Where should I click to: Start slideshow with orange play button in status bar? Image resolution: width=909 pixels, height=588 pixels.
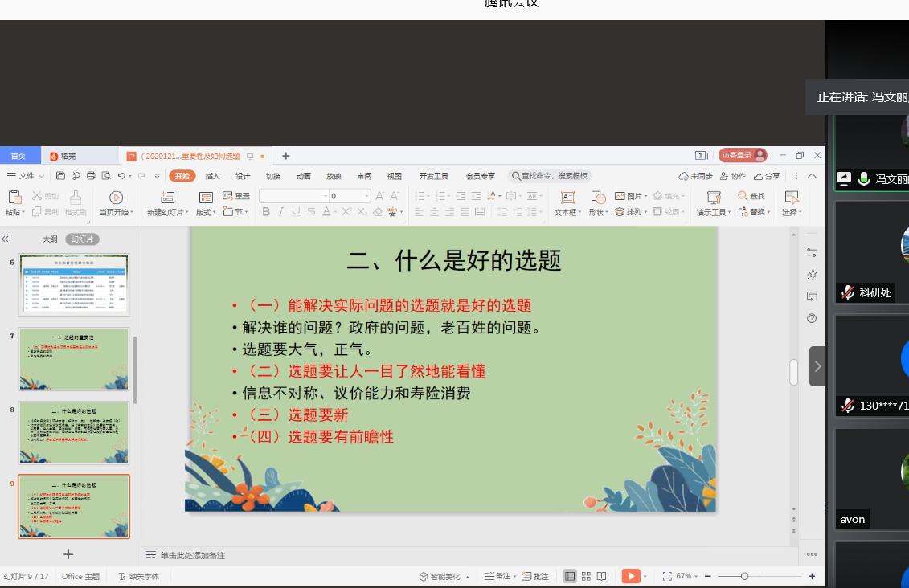click(630, 576)
